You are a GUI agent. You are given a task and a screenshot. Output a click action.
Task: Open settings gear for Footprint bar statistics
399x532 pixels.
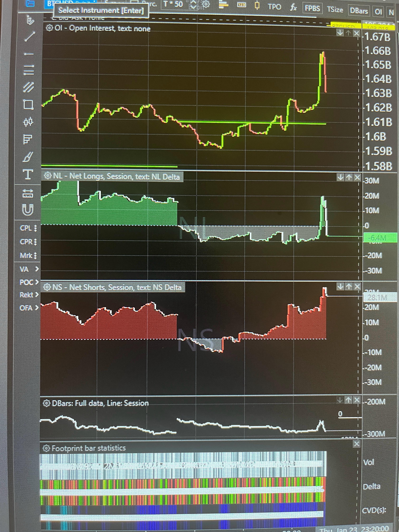coord(46,448)
